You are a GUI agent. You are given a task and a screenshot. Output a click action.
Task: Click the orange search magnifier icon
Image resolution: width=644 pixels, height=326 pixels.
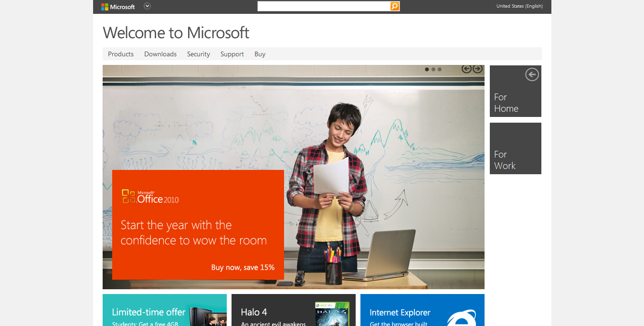(x=394, y=6)
